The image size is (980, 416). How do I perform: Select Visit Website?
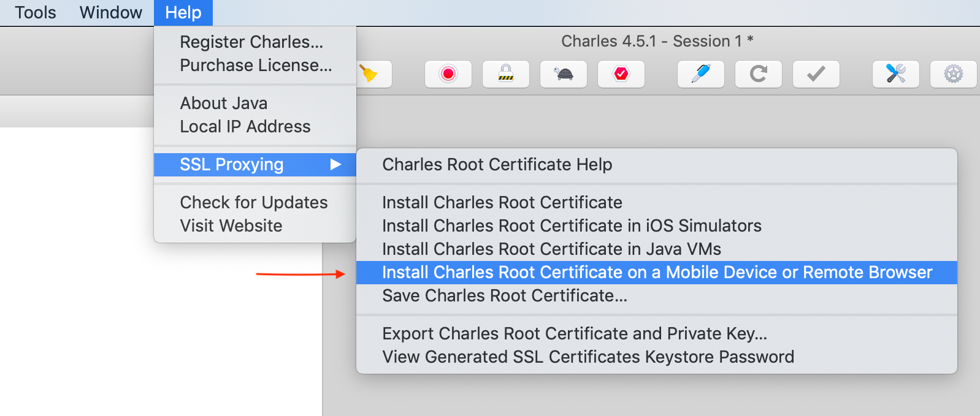(x=255, y=225)
